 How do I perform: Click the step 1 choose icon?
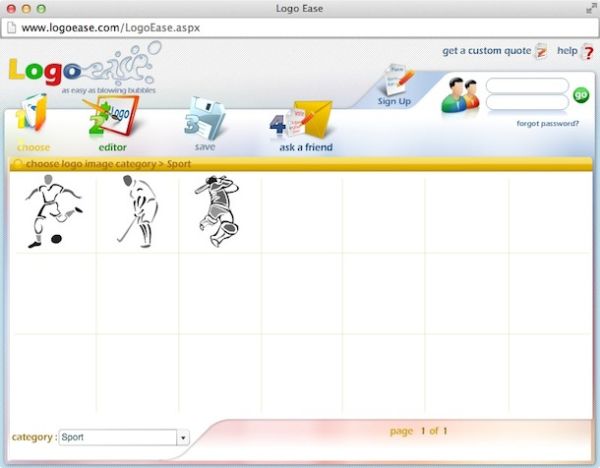[31, 115]
